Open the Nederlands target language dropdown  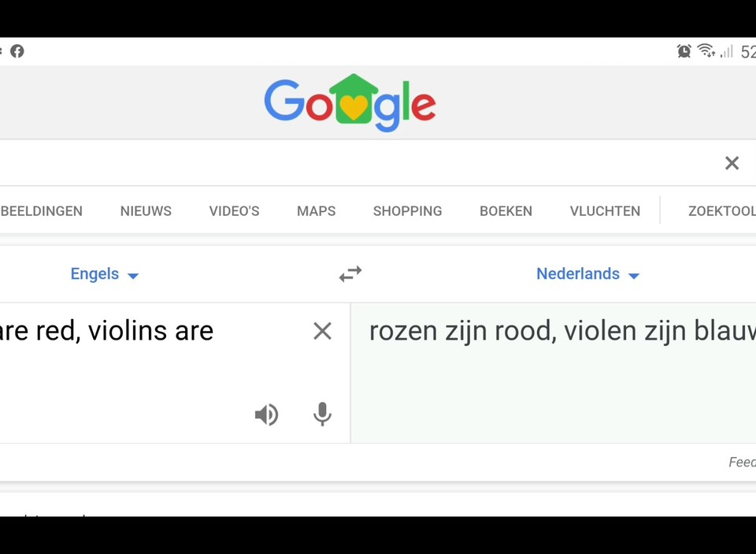pos(588,274)
